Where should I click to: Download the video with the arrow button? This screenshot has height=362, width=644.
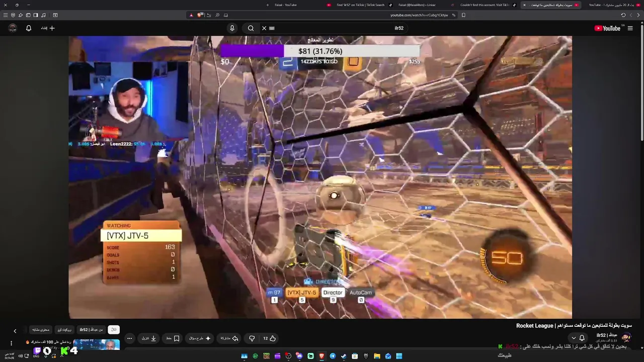pyautogui.click(x=148, y=338)
